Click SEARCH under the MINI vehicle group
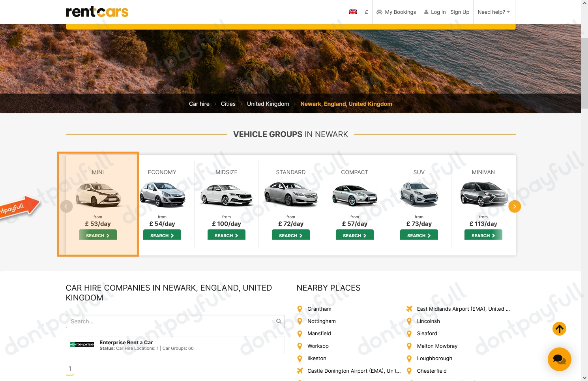588x381 pixels. coord(97,235)
